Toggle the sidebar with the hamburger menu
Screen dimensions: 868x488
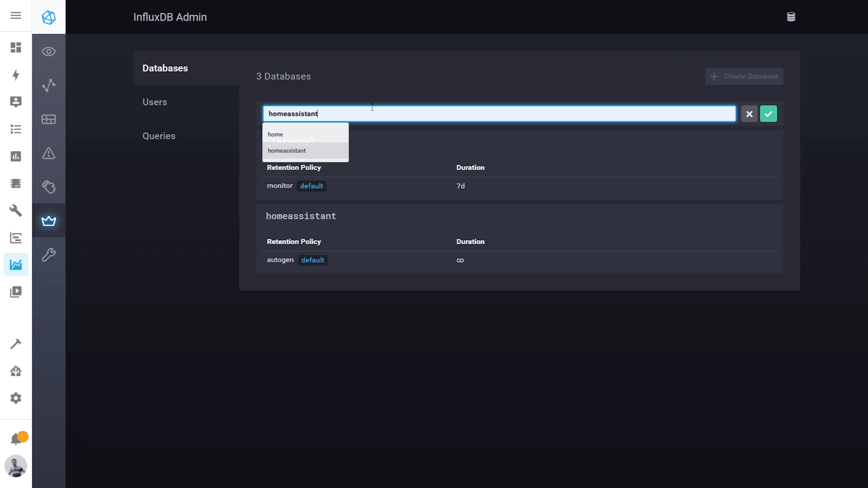pos(16,16)
